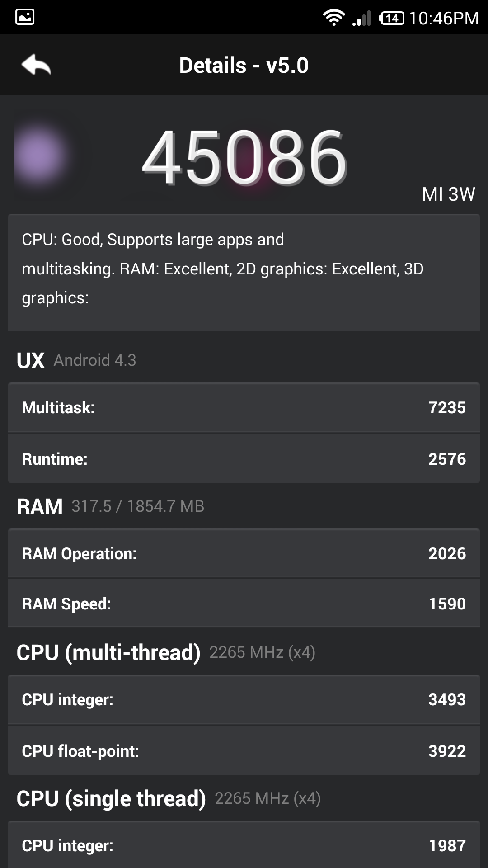
Task: Select the Multitask score row
Action: pos(244,407)
